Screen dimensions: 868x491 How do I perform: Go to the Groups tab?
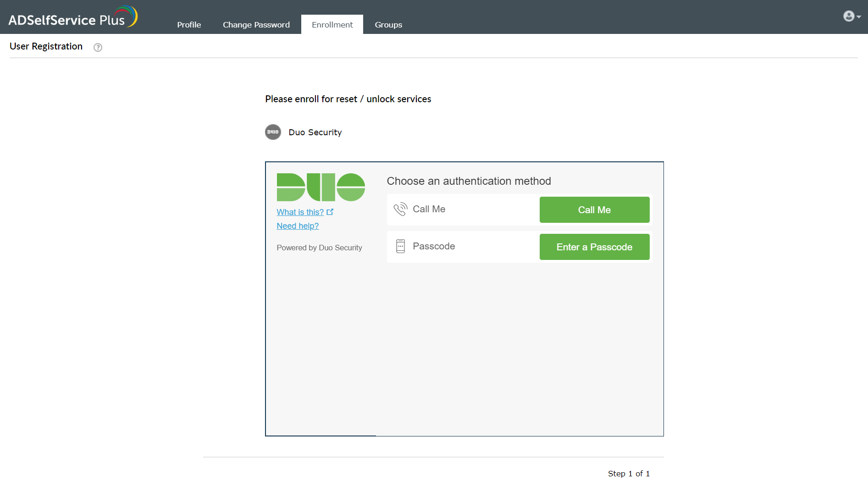click(388, 25)
